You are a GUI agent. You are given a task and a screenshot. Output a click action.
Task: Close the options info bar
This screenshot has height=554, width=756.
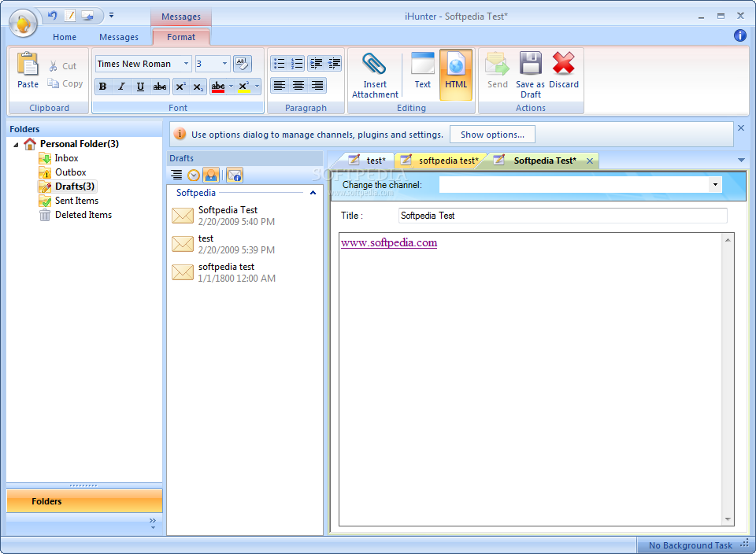[741, 128]
